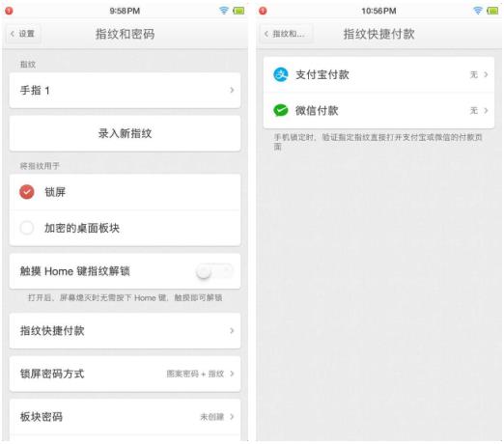
Task: Tap the Wi-Fi icon in left status bar
Action: 224,11
